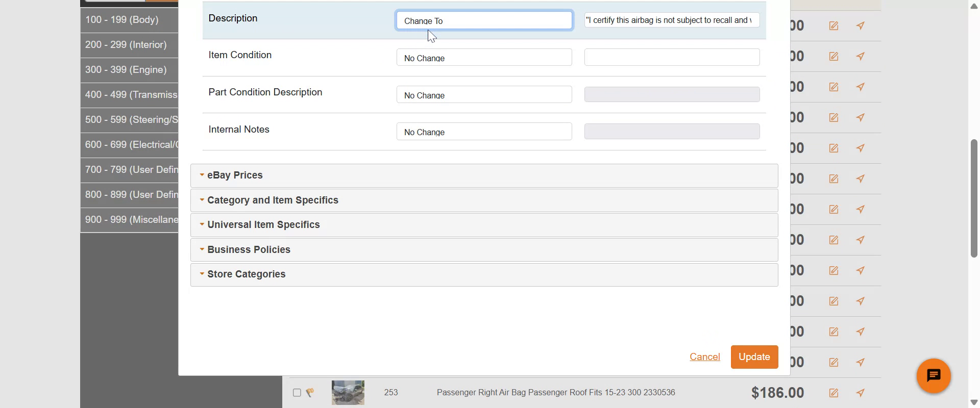This screenshot has height=408, width=980.
Task: Click the send arrow in the $186.00 row
Action: click(x=861, y=393)
